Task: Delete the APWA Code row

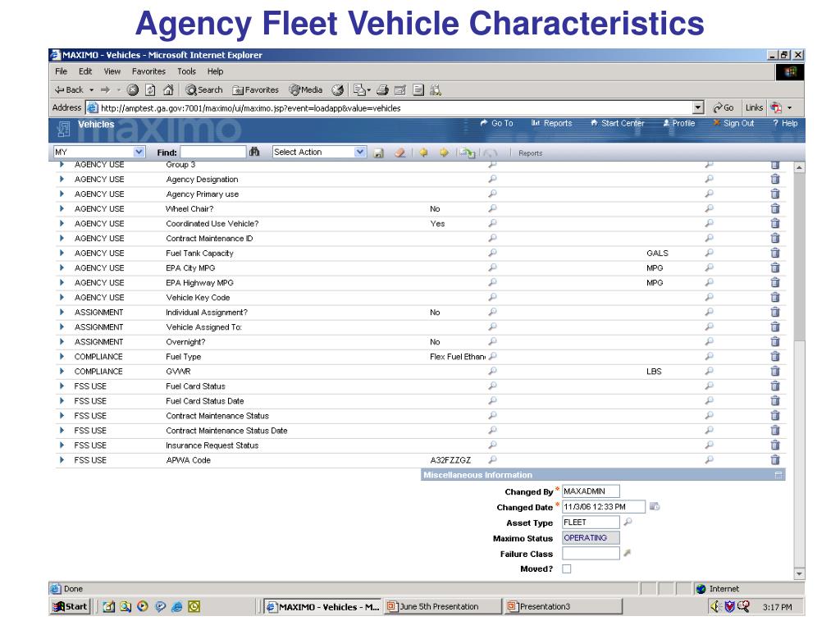Action: point(774,459)
